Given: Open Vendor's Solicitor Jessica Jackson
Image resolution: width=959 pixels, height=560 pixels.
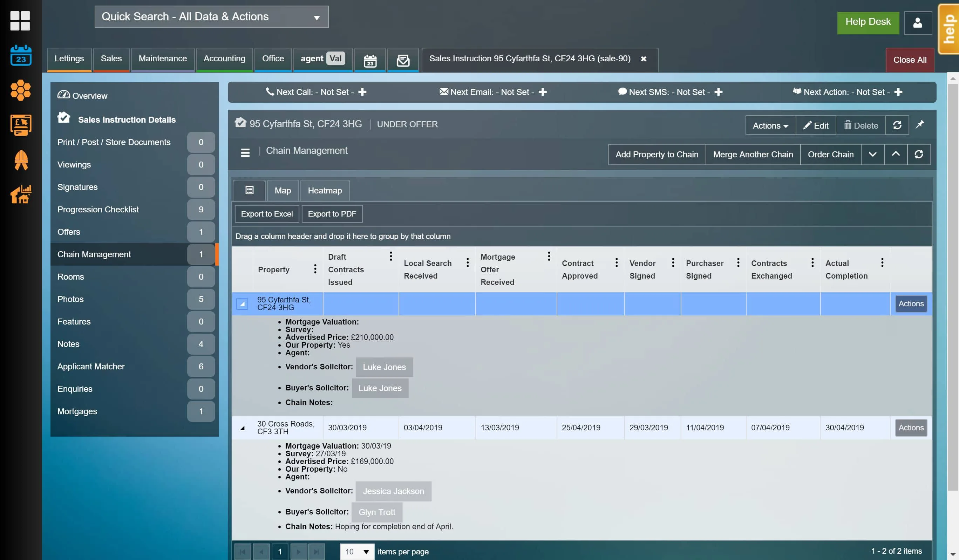Looking at the screenshot, I should 394,491.
